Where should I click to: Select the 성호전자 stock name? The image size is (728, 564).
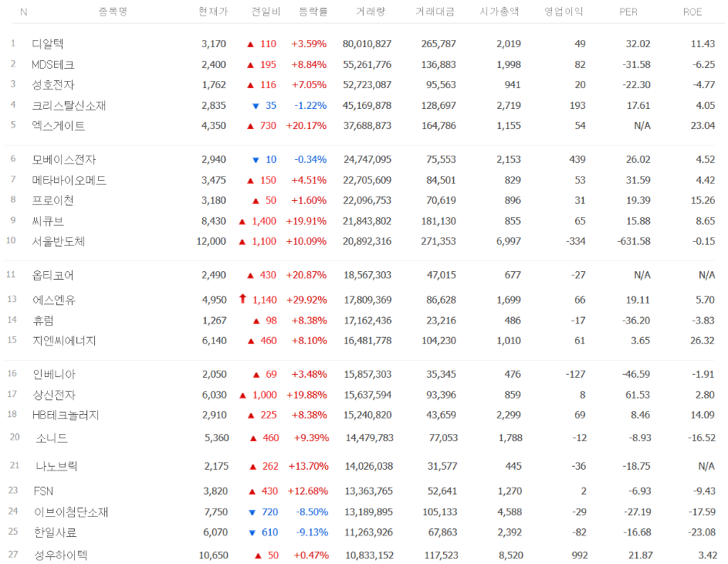point(52,84)
